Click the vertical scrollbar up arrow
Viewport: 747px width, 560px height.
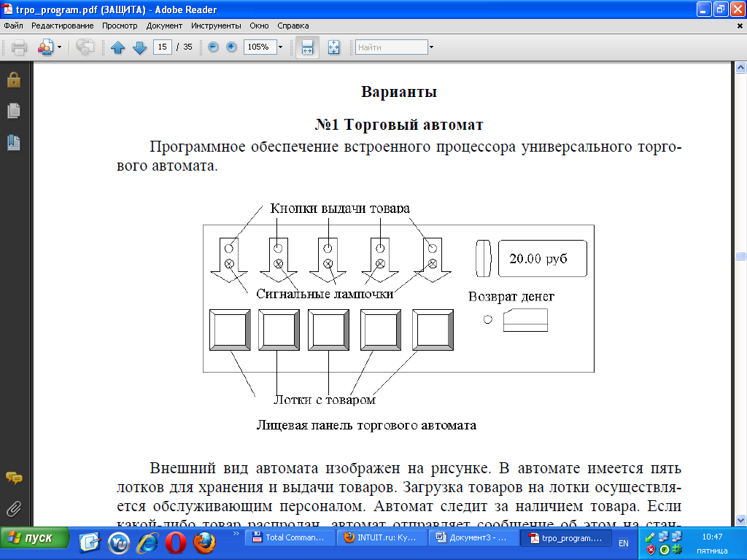(x=741, y=68)
